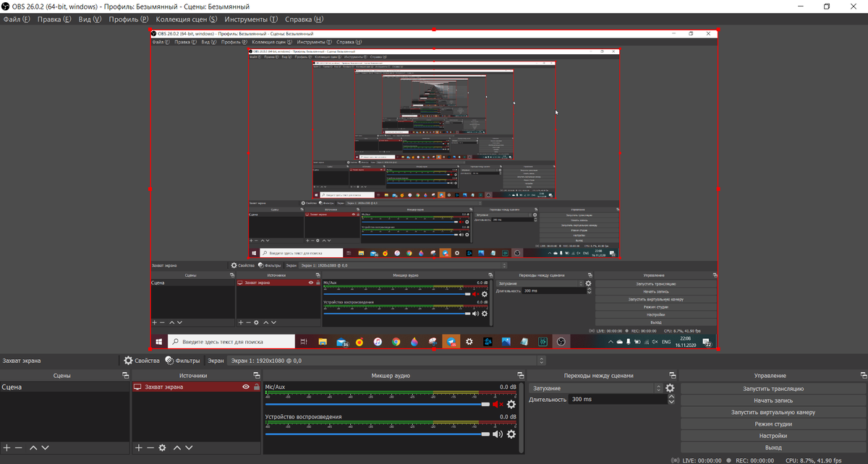Open the Коллекция сцен menu
Image resolution: width=868 pixels, height=464 pixels.
tap(187, 19)
